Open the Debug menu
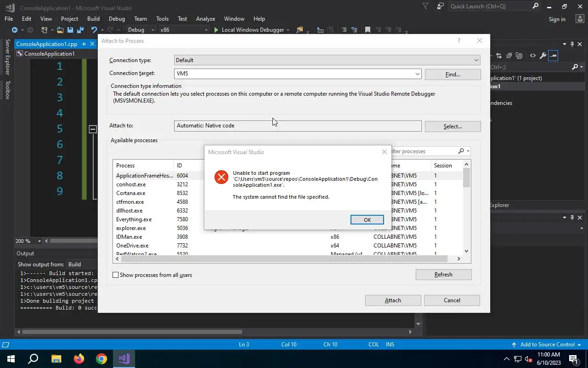Viewport: 588px width, 368px height. coord(117,19)
